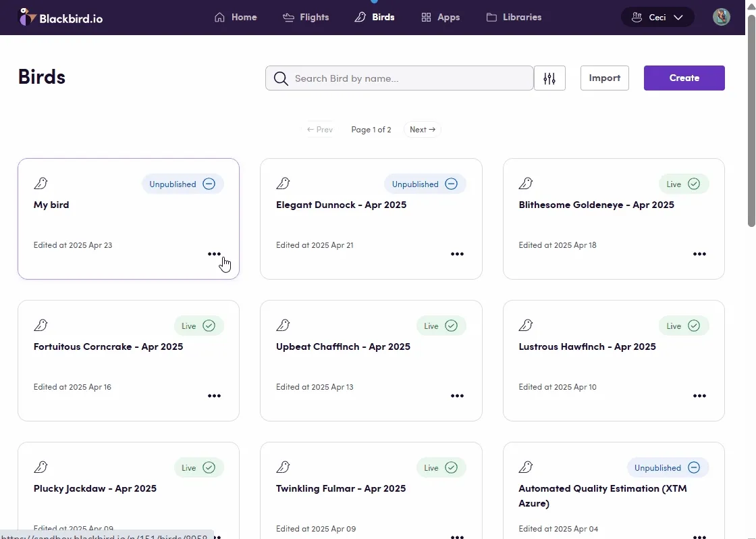The image size is (756, 539).
Task: Click Unpublished badge on Automated Quality Estimation
Action: 667,467
